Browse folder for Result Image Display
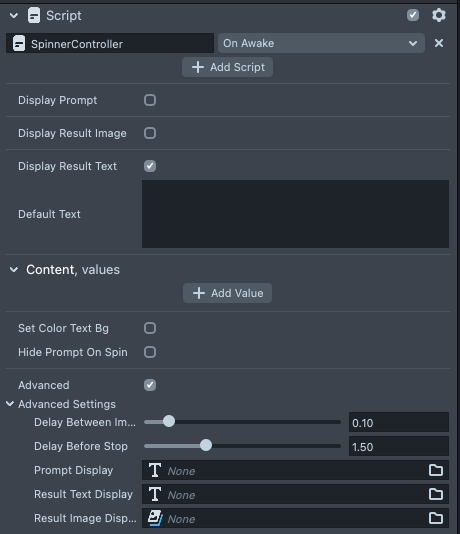Image resolution: width=460 pixels, height=534 pixels. tap(436, 518)
